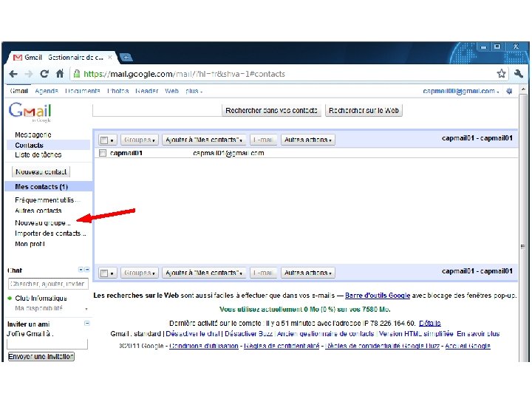Image resolution: width=532 pixels, height=399 pixels.
Task: Open Détails account activity link
Action: coord(429,323)
